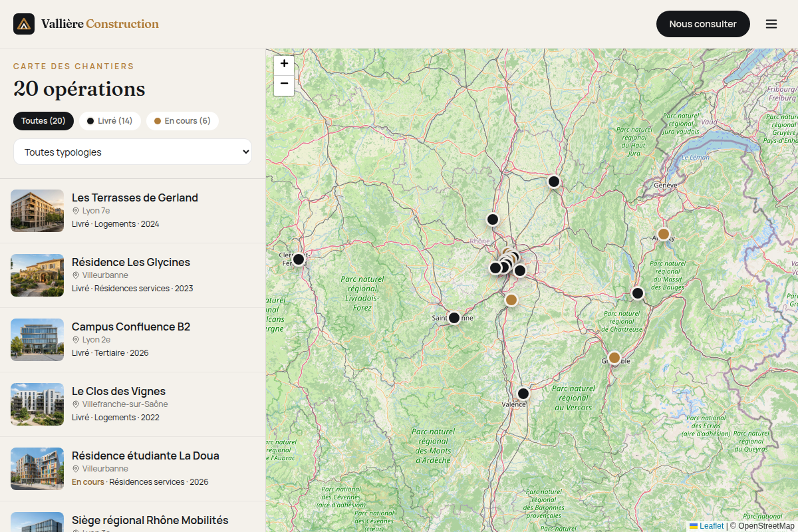Select Siège régional Rhône Mobilités title
798x532 pixels.
pos(150,520)
